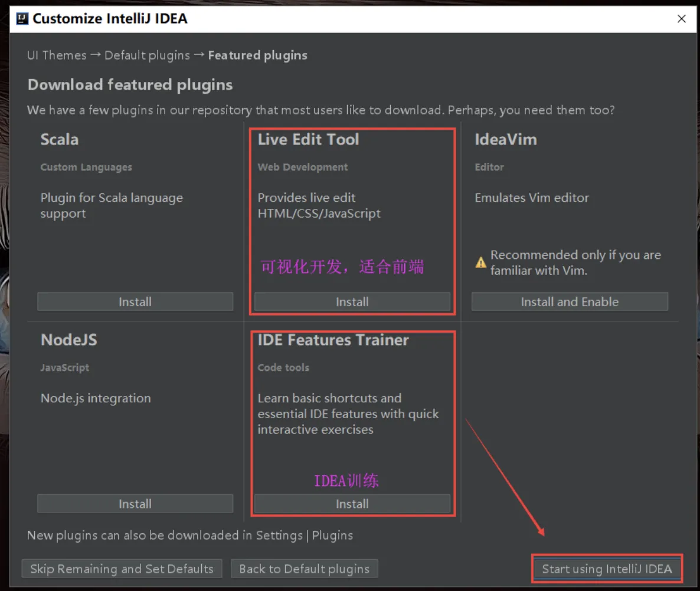This screenshot has width=700, height=591.
Task: Click the Recommended only if familiar with Vim note
Action: pyautogui.click(x=576, y=262)
